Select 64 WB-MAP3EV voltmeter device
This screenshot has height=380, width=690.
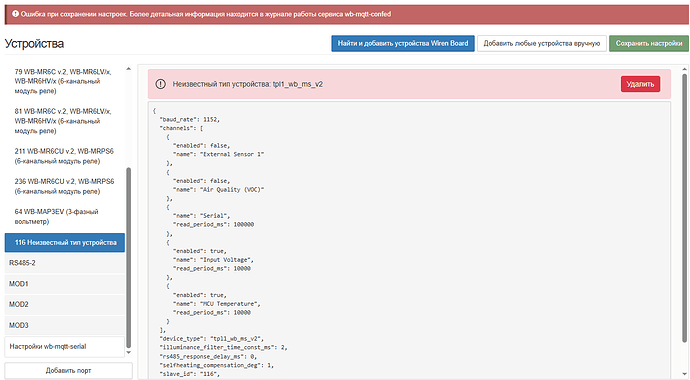[x=64, y=216]
